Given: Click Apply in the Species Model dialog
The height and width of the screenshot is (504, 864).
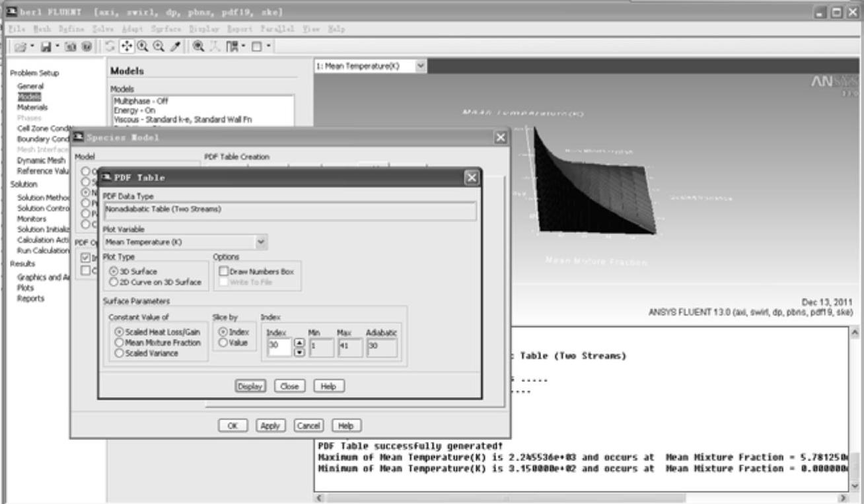Looking at the screenshot, I should pos(270,426).
